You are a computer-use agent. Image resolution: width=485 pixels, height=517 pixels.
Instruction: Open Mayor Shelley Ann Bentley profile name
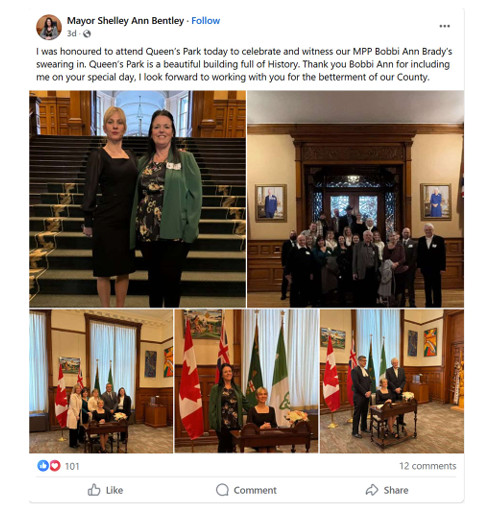[125, 21]
